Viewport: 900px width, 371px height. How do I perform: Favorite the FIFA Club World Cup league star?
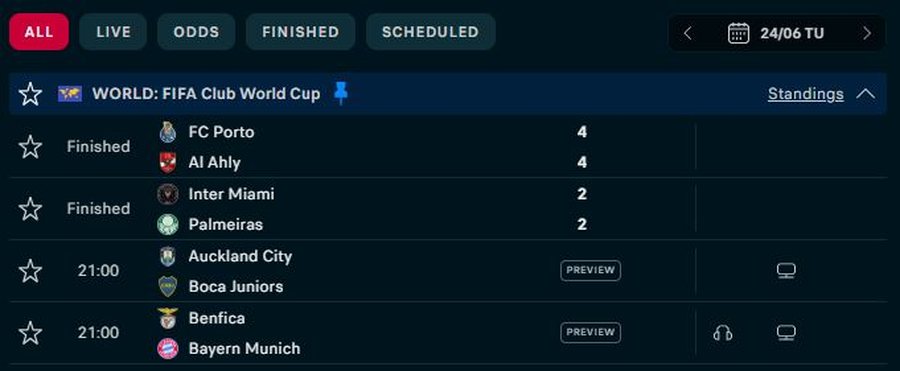[x=30, y=94]
